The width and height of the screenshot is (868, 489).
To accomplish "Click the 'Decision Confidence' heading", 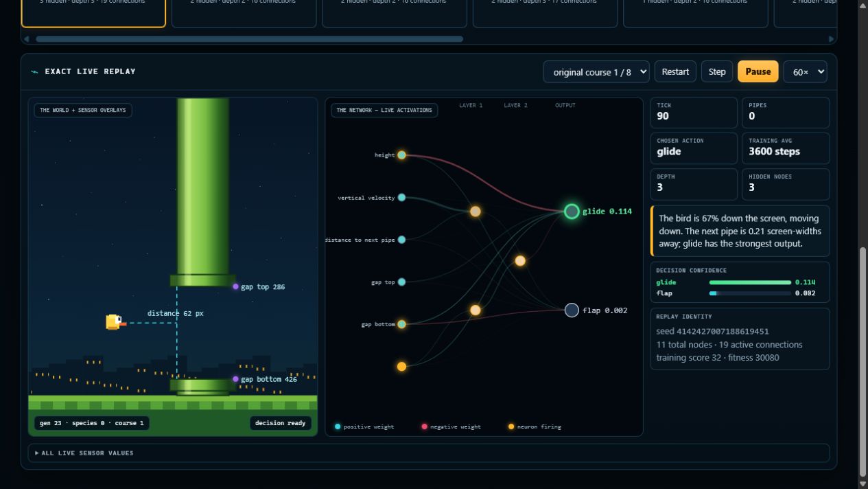I will 691,271.
